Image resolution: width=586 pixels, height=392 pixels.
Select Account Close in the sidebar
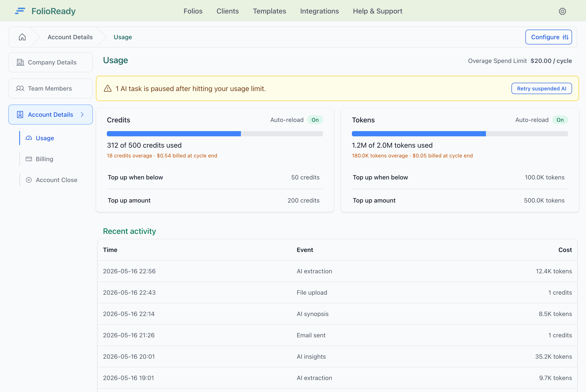56,180
